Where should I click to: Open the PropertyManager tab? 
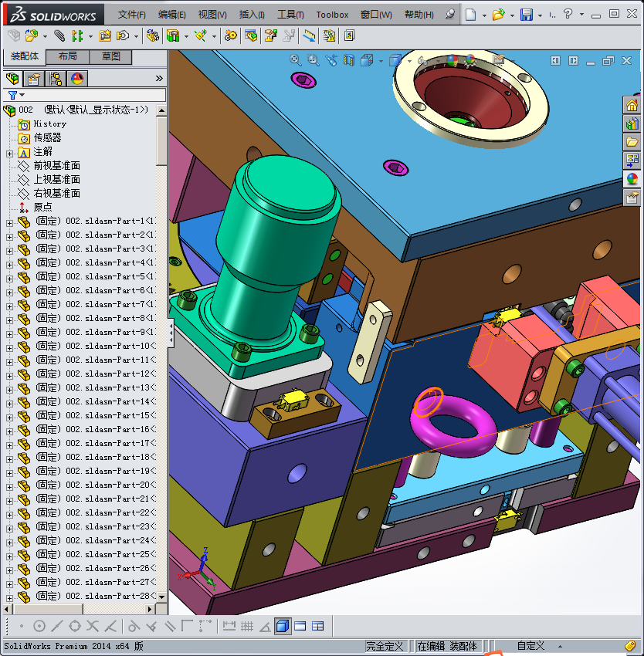pyautogui.click(x=34, y=78)
